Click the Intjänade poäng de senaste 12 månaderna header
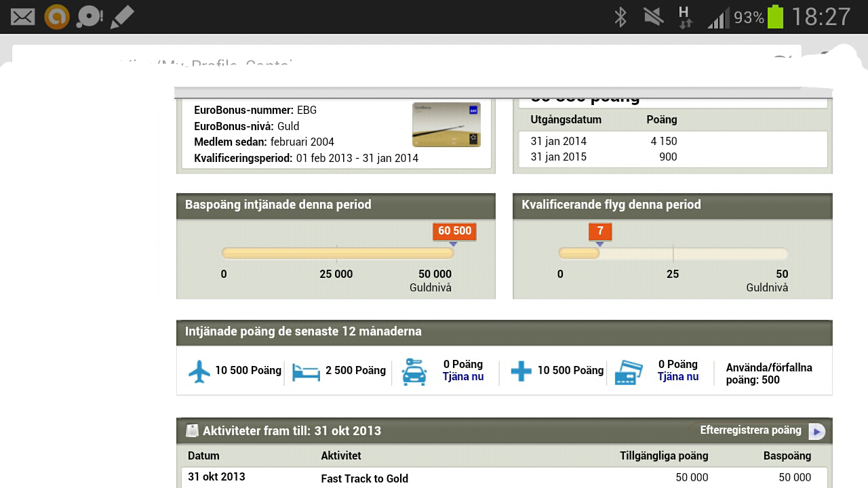 coord(303,331)
